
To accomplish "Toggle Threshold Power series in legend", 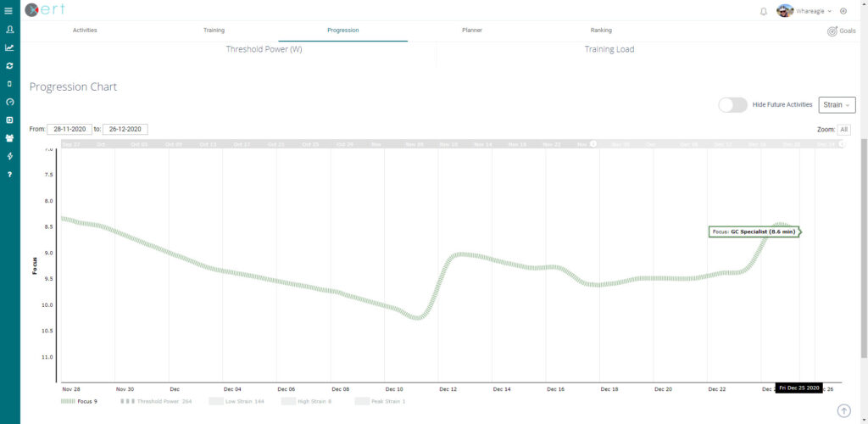I will tap(158, 400).
